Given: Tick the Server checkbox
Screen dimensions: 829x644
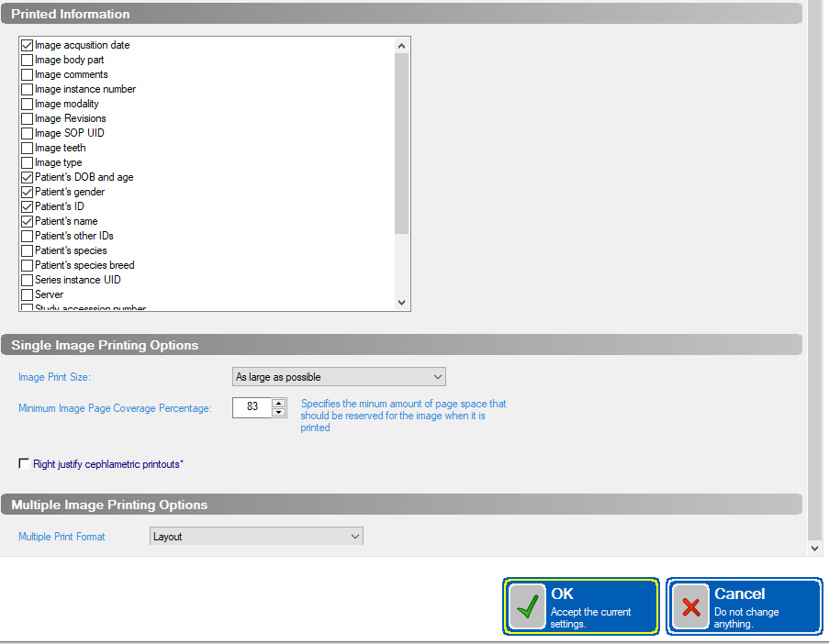Looking at the screenshot, I should pos(27,294).
